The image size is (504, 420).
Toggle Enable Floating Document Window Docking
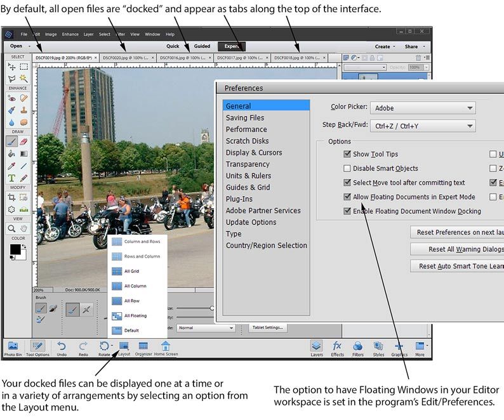347,211
